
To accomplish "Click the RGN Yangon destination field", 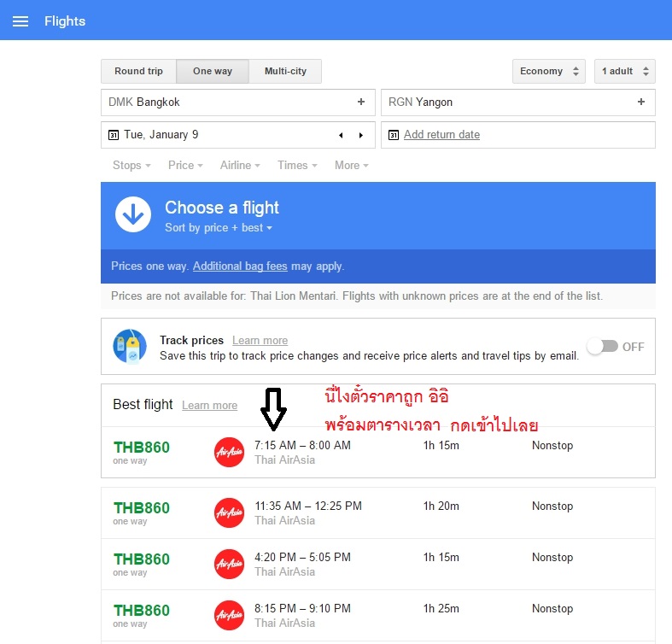I will point(518,102).
